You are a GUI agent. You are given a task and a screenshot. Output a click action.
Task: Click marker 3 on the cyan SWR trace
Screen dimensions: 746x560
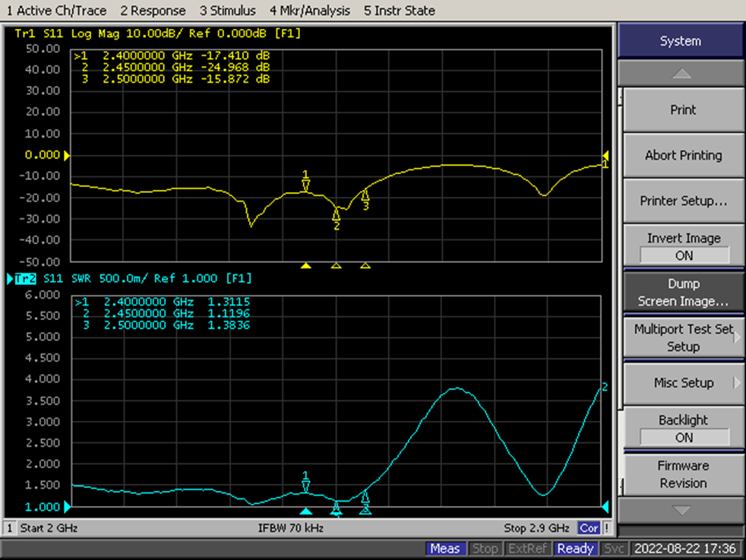pos(365,498)
